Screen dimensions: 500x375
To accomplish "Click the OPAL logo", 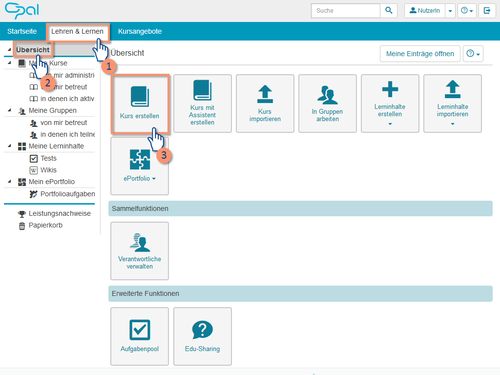I will click(22, 10).
